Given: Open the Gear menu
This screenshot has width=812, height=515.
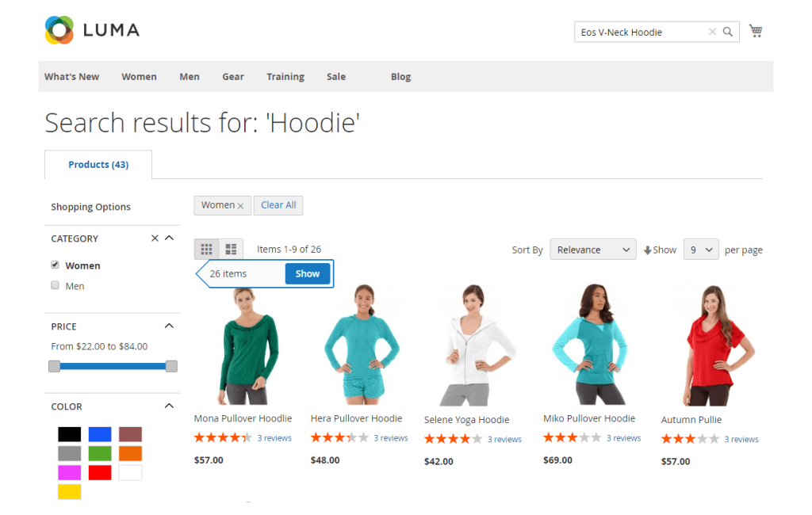Looking at the screenshot, I should pos(233,77).
